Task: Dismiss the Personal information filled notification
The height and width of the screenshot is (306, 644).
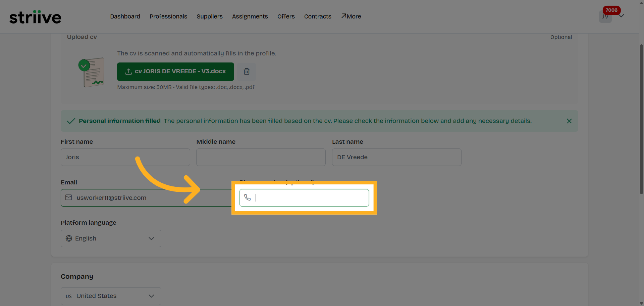Action: tap(569, 121)
